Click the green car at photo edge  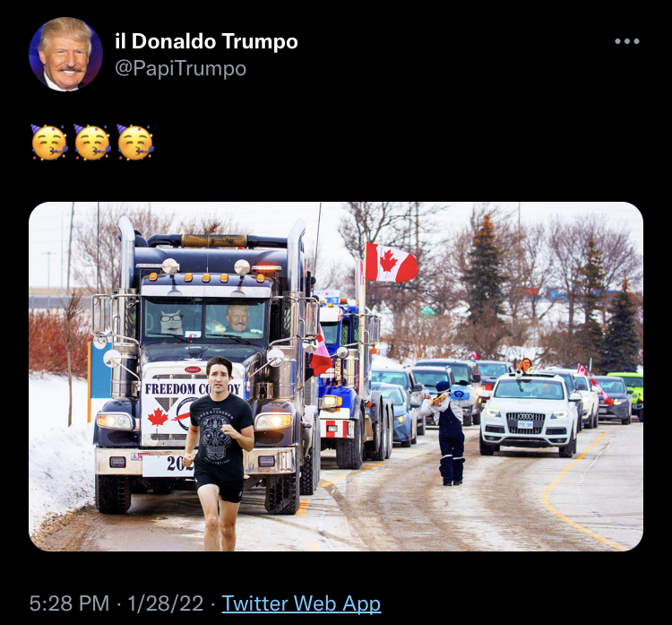click(628, 393)
